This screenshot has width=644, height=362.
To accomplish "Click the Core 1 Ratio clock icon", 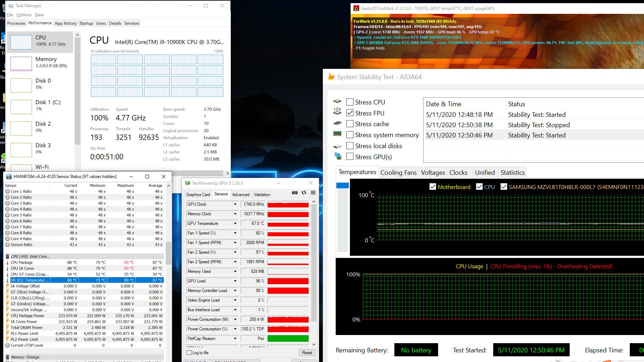I will [7, 191].
